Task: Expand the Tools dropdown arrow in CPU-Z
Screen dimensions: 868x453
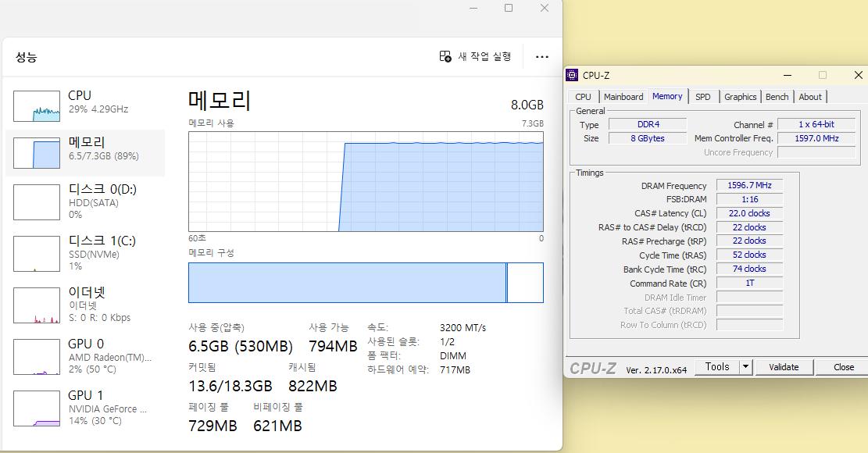Action: coord(745,367)
